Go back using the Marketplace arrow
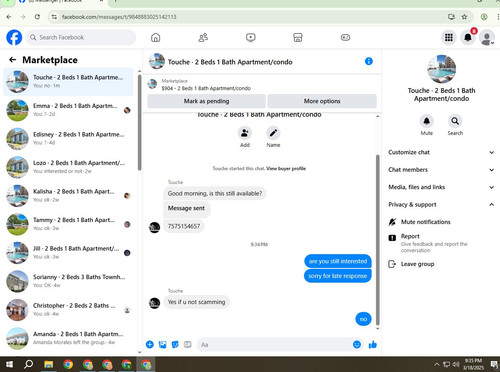 click(x=13, y=60)
